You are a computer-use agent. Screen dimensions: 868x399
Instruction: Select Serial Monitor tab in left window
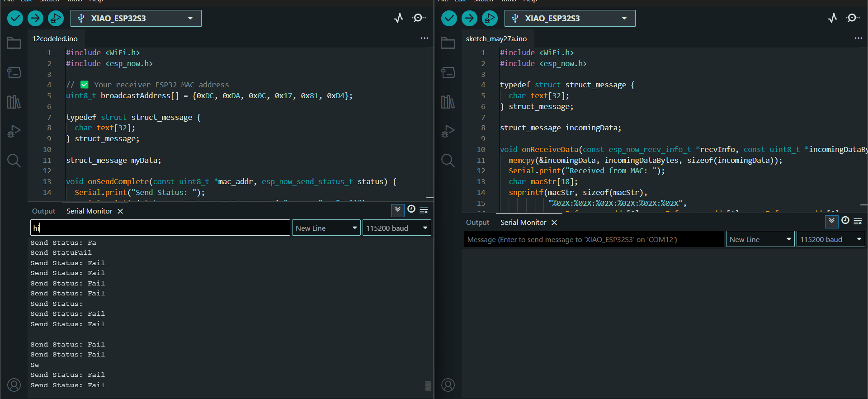[90, 211]
